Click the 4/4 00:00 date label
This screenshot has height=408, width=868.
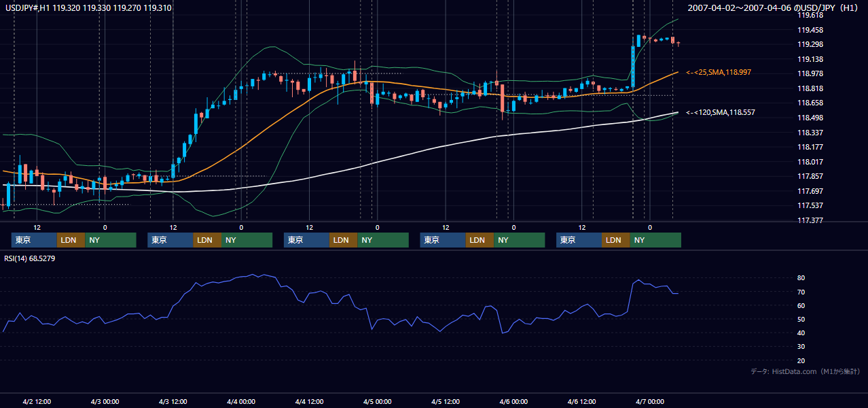[241, 402]
